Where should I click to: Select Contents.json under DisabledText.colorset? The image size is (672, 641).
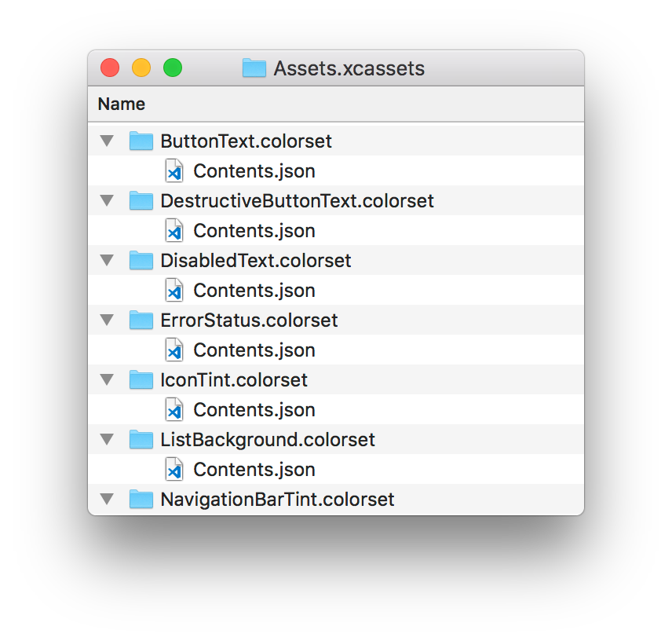[254, 291]
